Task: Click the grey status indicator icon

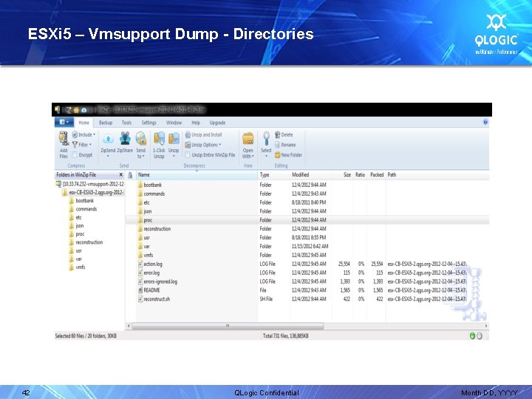Action: pyautogui.click(x=480, y=336)
